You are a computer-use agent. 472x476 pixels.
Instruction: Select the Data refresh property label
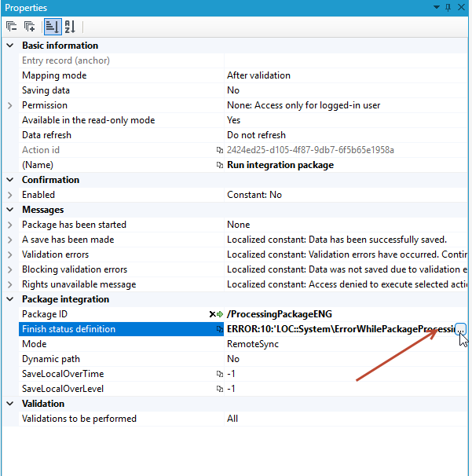(x=47, y=135)
